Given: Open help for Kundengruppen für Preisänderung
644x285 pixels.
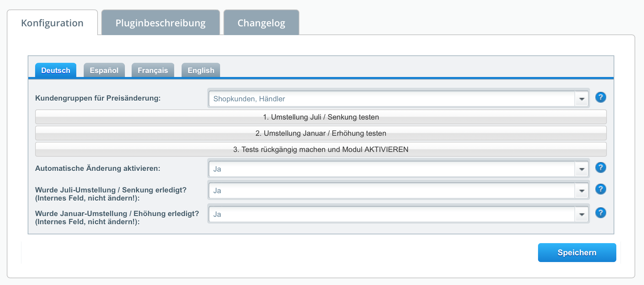Looking at the screenshot, I should [600, 97].
